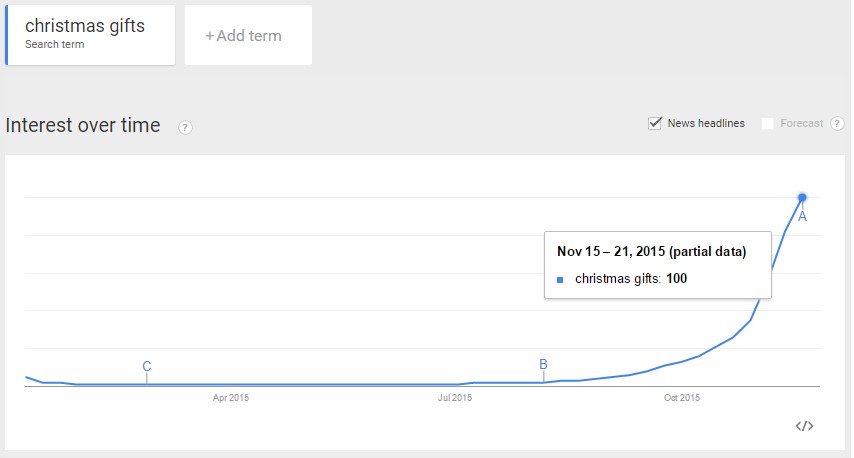
Task: Click the question mark next to Forecast
Action: tap(837, 124)
